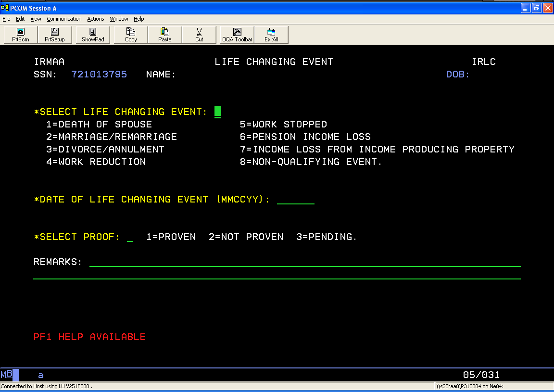This screenshot has height=392, width=554.
Task: Click the ExitAll toolbar icon
Action: tap(271, 35)
